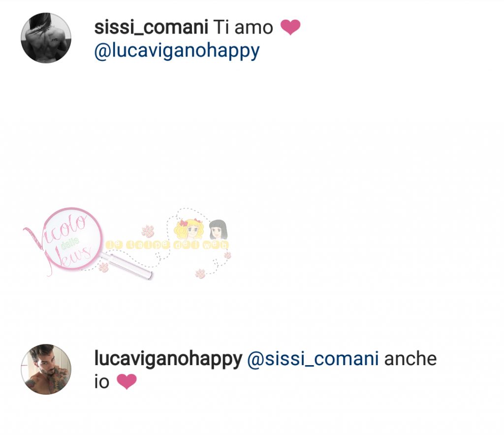The height and width of the screenshot is (435, 504).
Task: Click the lucaviganohappy username
Action: coord(168,359)
